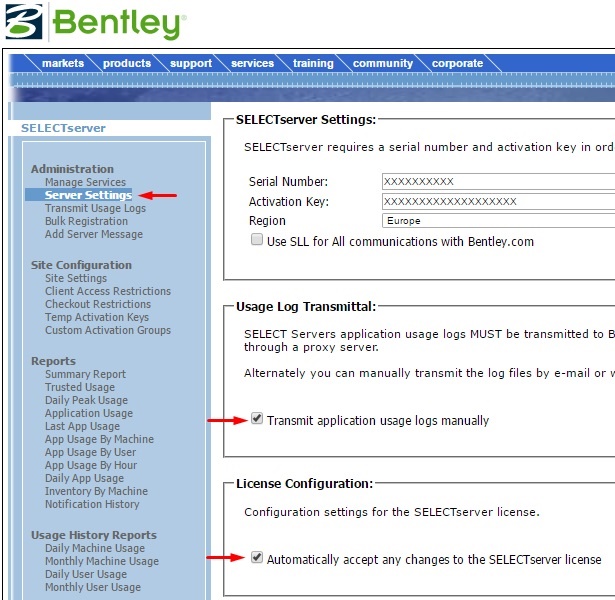The image size is (615, 600).
Task: View Daily App Usage report
Action: coord(84,478)
